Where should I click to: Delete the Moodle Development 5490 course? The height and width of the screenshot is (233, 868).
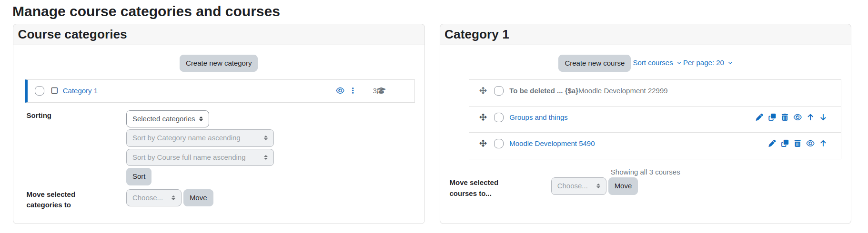[797, 144]
